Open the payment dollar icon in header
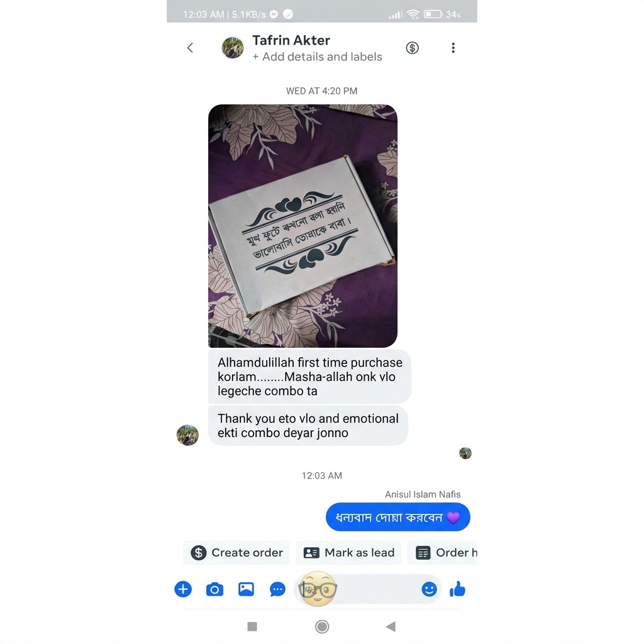Viewport: 644px width, 644px height. click(412, 48)
